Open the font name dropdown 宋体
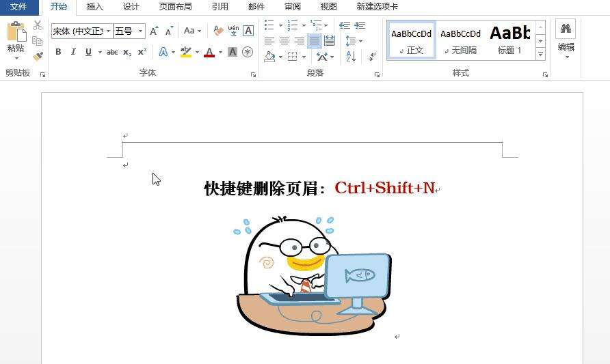Image resolution: width=610 pixels, height=364 pixels. [x=108, y=31]
